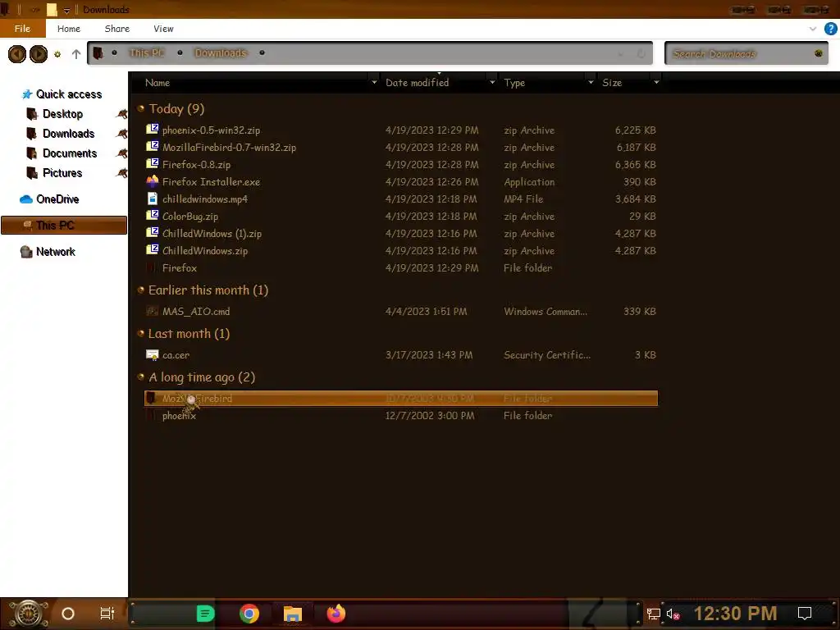Select MozillaFirebird-0.7-win32.zip file icon
Image resolution: width=840 pixels, height=630 pixels.
pos(153,146)
